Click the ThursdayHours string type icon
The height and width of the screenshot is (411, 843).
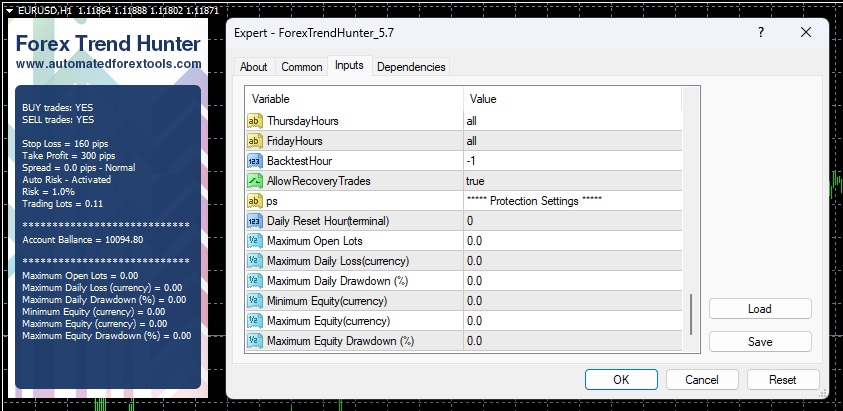pos(255,121)
